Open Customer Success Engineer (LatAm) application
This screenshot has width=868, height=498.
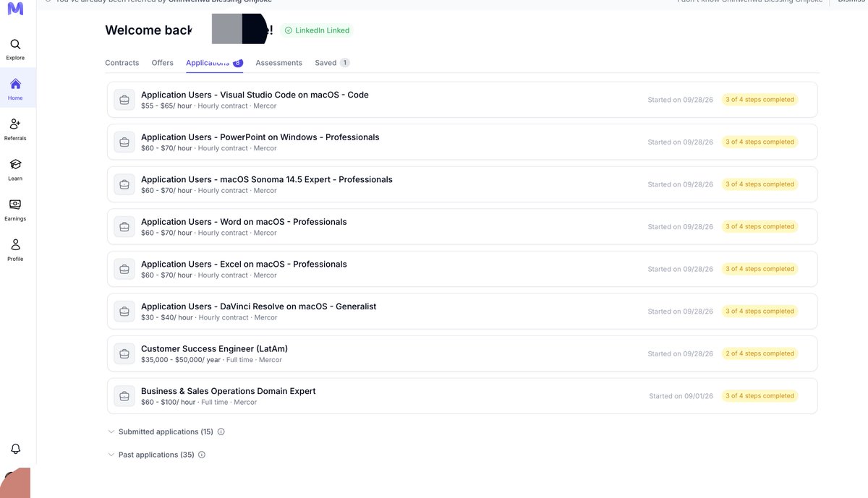[x=462, y=353]
